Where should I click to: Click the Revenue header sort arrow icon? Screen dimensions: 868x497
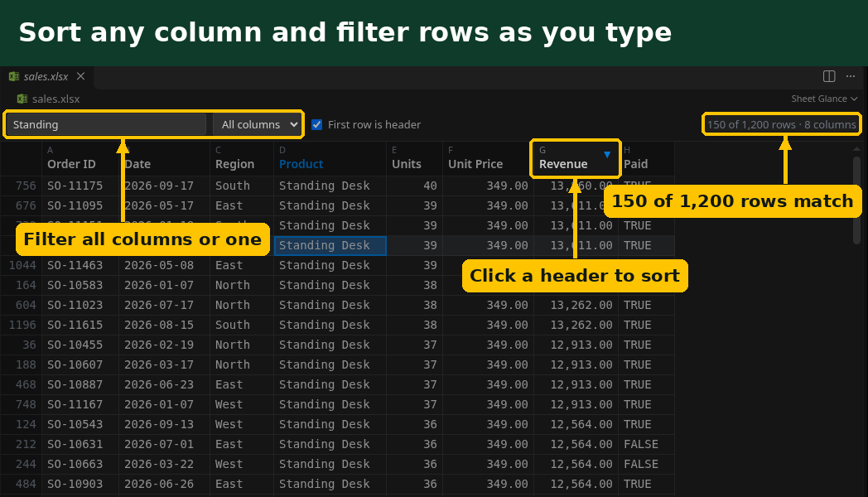607,154
